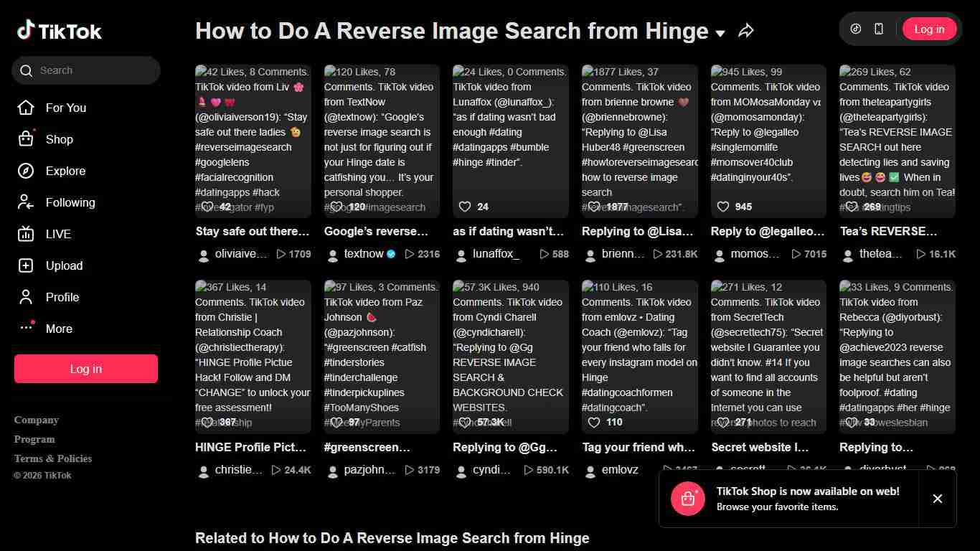Dismiss the TikTok Shop notification
The width and height of the screenshot is (980, 551).
coord(938,499)
